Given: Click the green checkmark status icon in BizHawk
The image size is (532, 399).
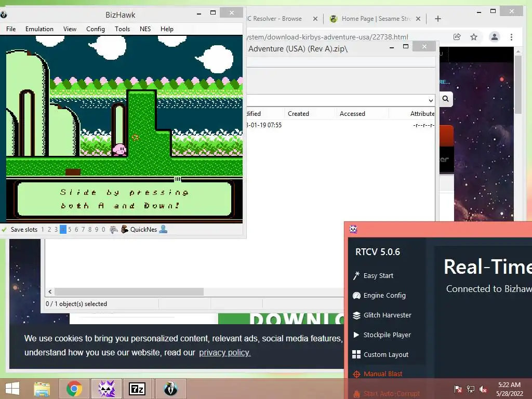Looking at the screenshot, I should 4,229.
